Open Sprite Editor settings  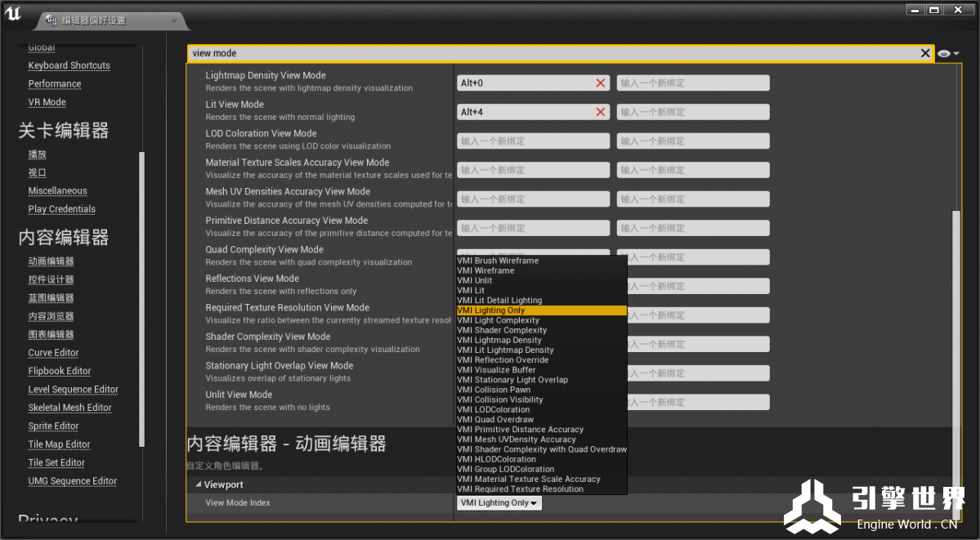(53, 426)
